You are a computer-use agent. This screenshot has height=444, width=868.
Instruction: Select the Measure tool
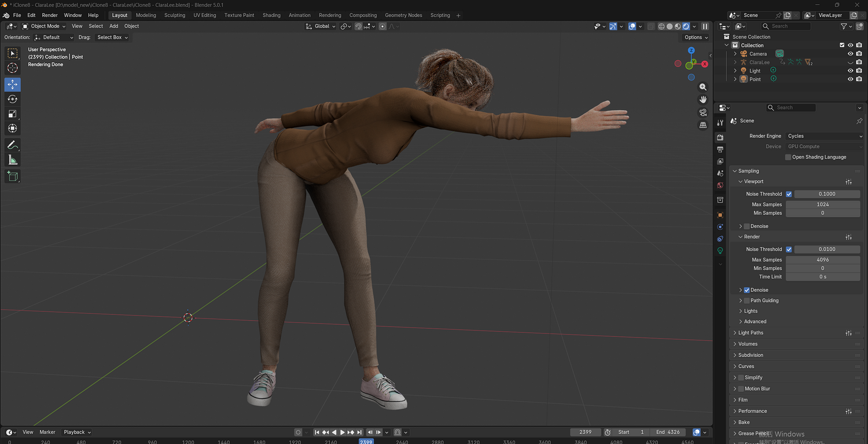coord(12,159)
